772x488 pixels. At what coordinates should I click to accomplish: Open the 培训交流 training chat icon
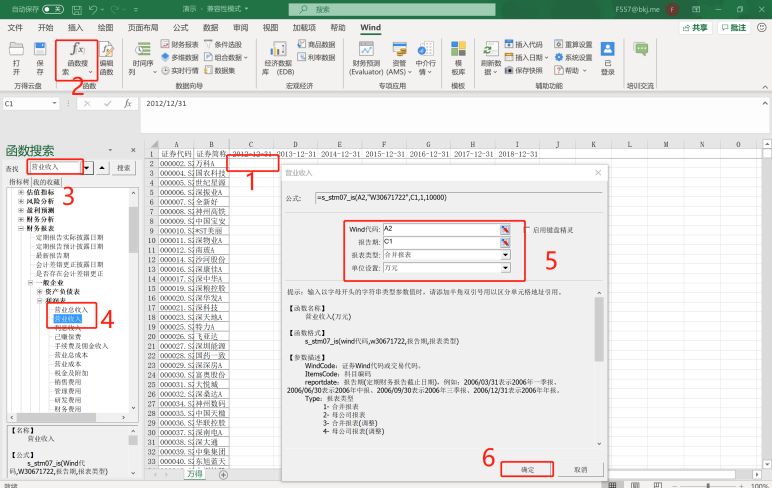coord(641,50)
